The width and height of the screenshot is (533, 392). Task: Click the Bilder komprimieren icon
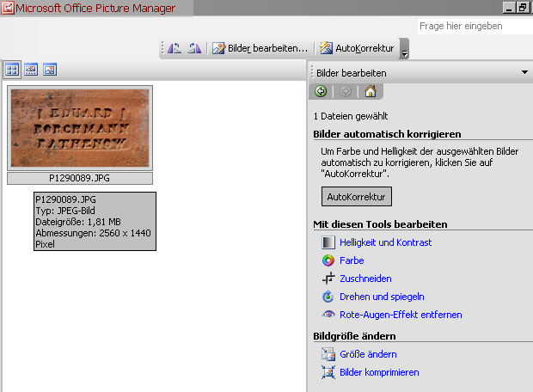(327, 372)
